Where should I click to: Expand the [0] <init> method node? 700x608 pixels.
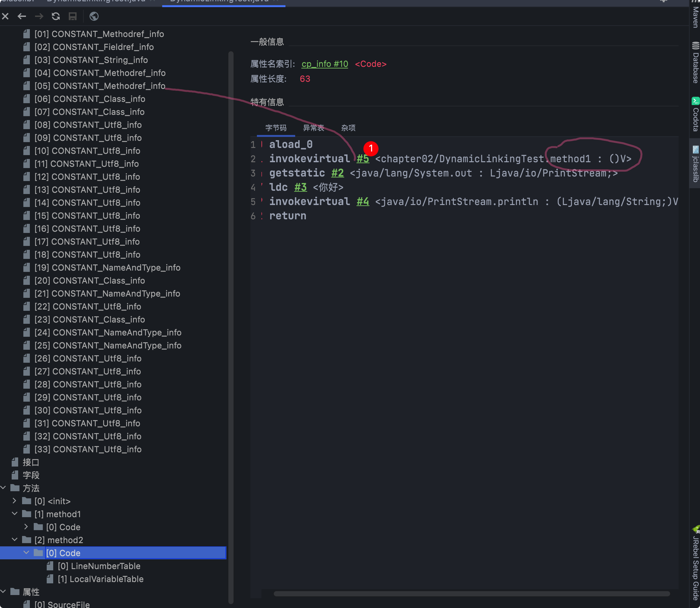click(14, 501)
